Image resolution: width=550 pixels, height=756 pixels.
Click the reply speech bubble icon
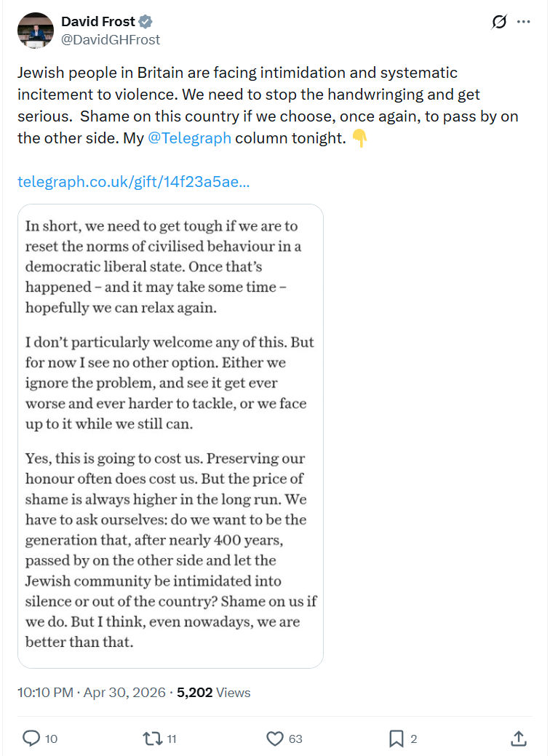point(31,738)
